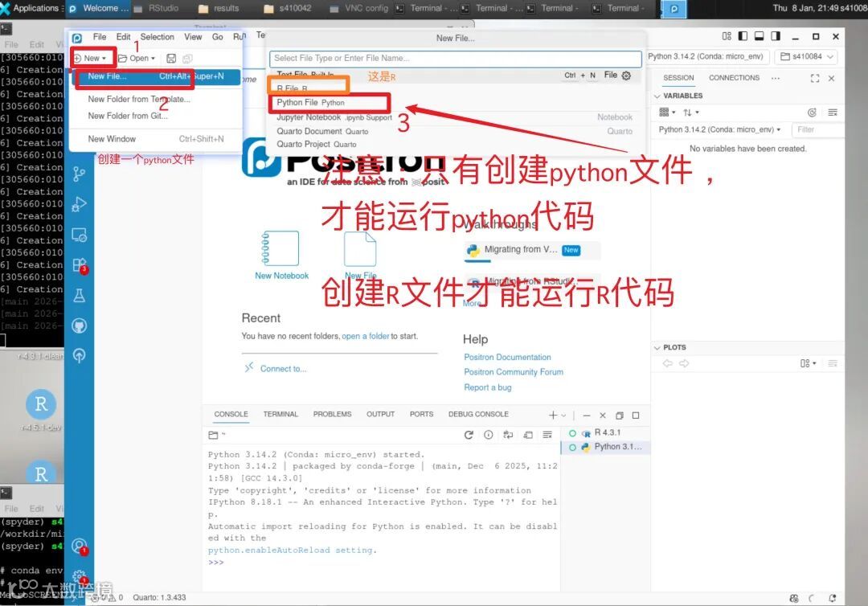Open new console session dropdown arrow

pos(563,415)
